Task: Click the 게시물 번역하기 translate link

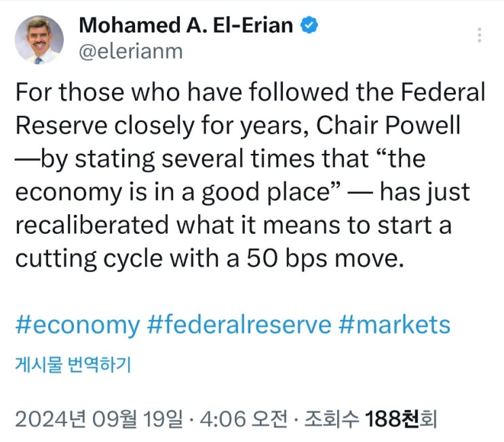Action: 73,364
